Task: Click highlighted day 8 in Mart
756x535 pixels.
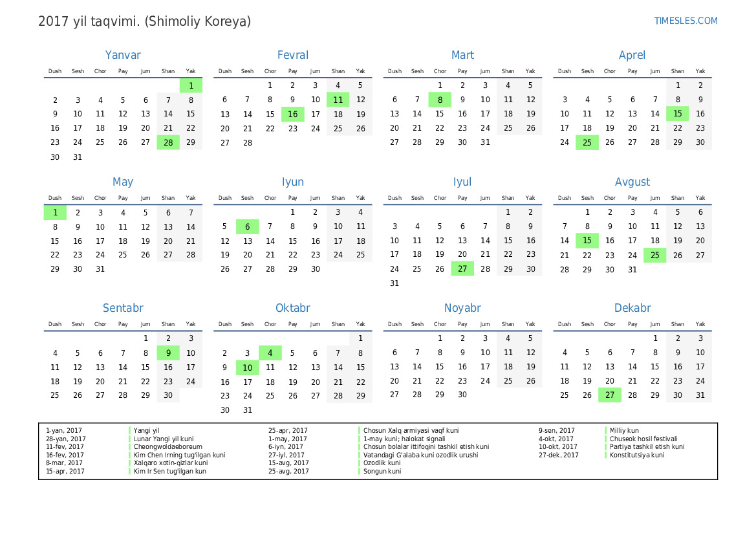Action: 440,100
